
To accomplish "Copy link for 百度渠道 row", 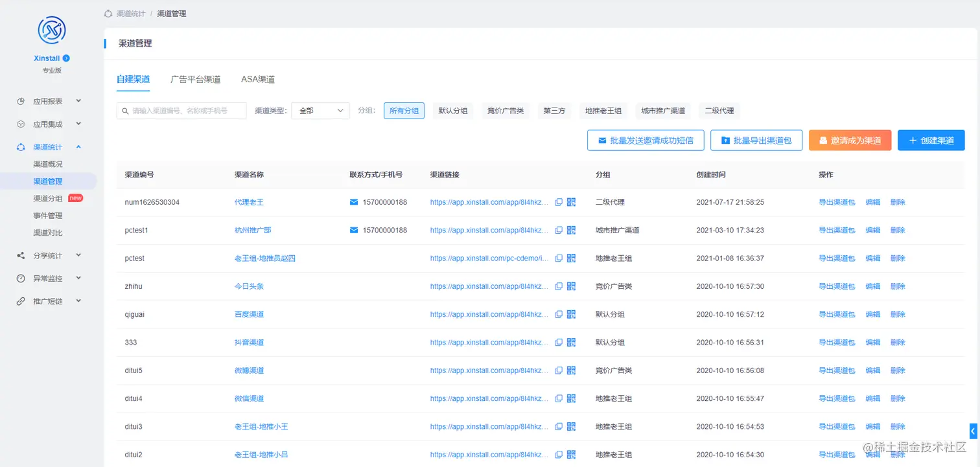I will click(x=559, y=314).
